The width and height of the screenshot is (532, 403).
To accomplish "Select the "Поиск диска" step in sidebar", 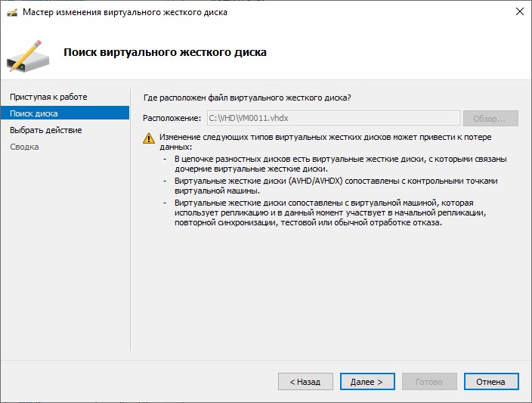I will [34, 113].
